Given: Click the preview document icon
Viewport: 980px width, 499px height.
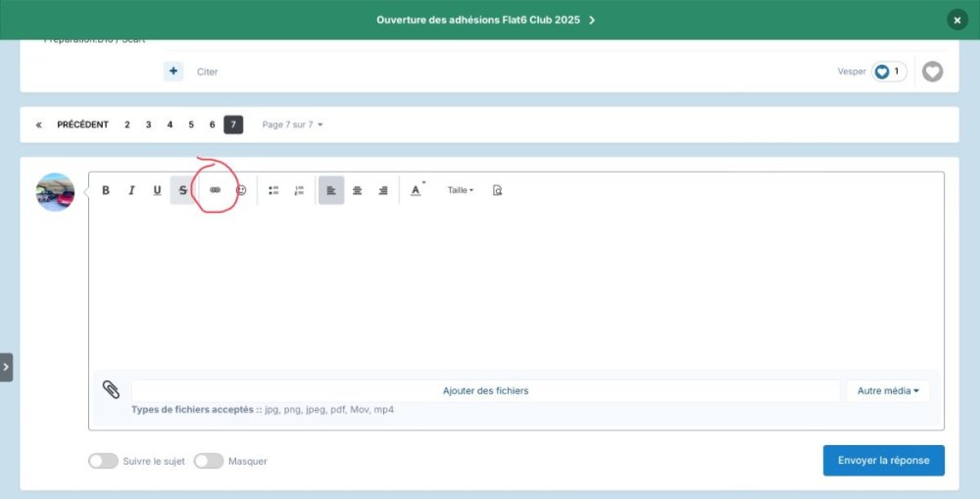Looking at the screenshot, I should (x=498, y=190).
